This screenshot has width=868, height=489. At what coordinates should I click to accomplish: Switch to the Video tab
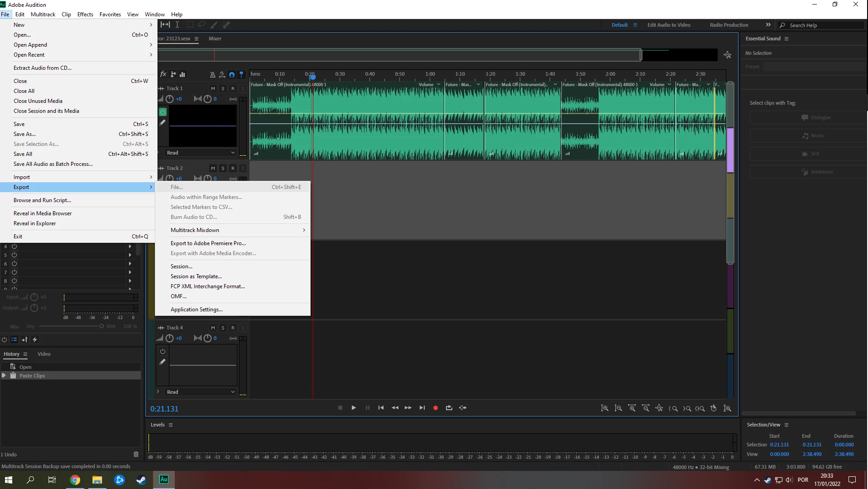point(44,354)
